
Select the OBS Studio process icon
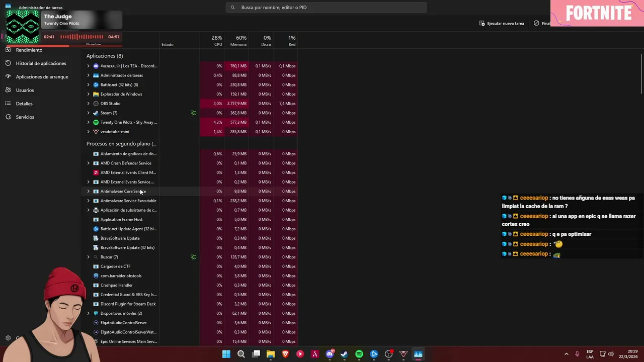point(96,104)
